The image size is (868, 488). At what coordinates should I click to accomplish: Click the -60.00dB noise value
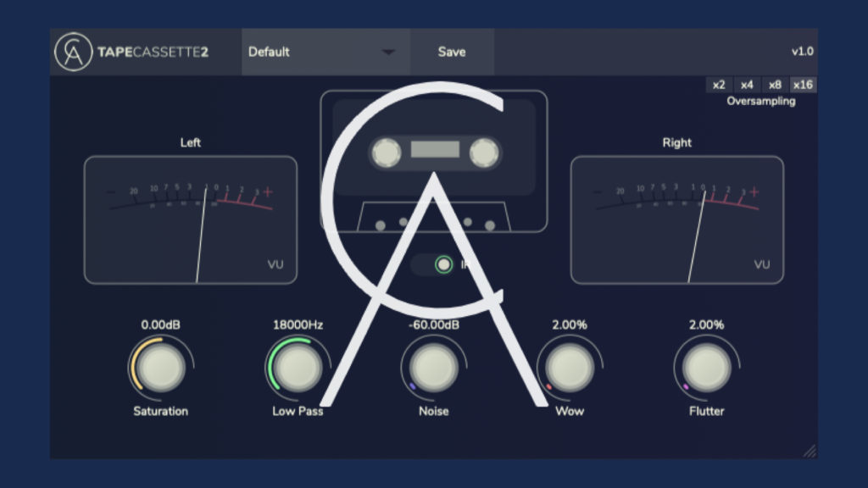coord(434,324)
